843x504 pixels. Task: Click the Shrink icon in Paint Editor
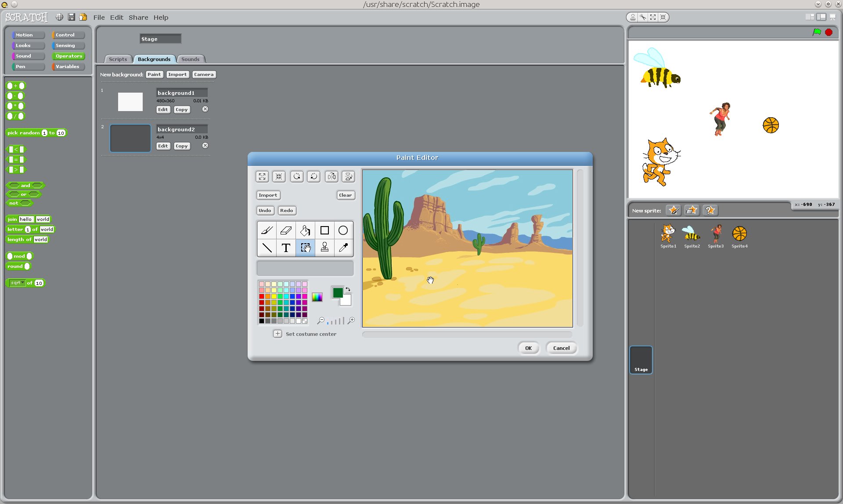click(x=279, y=176)
